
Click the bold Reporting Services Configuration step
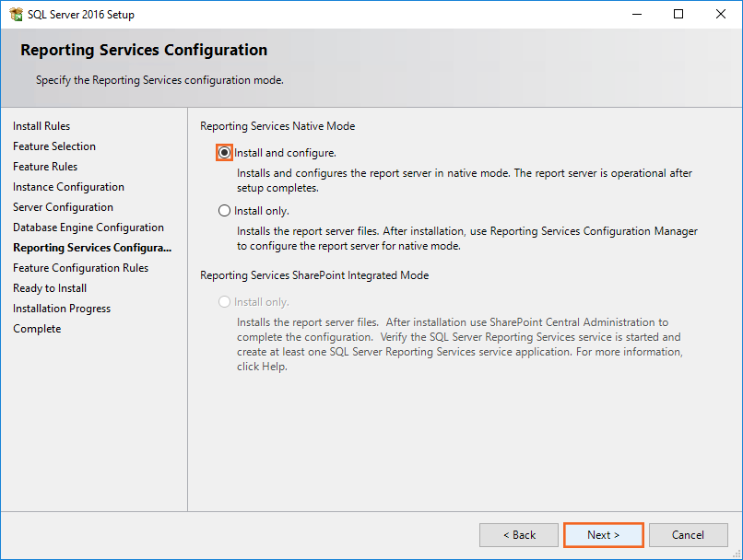coord(92,248)
